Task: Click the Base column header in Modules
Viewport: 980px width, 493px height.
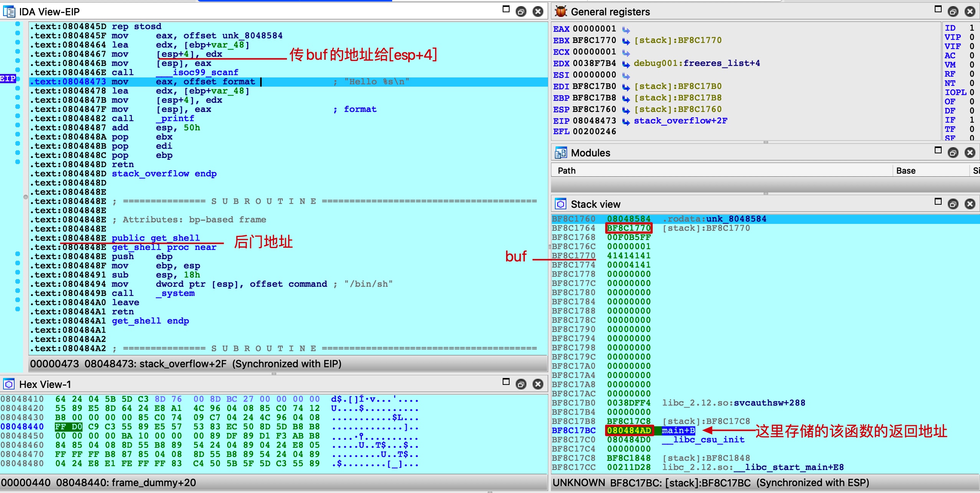Action: pos(931,171)
